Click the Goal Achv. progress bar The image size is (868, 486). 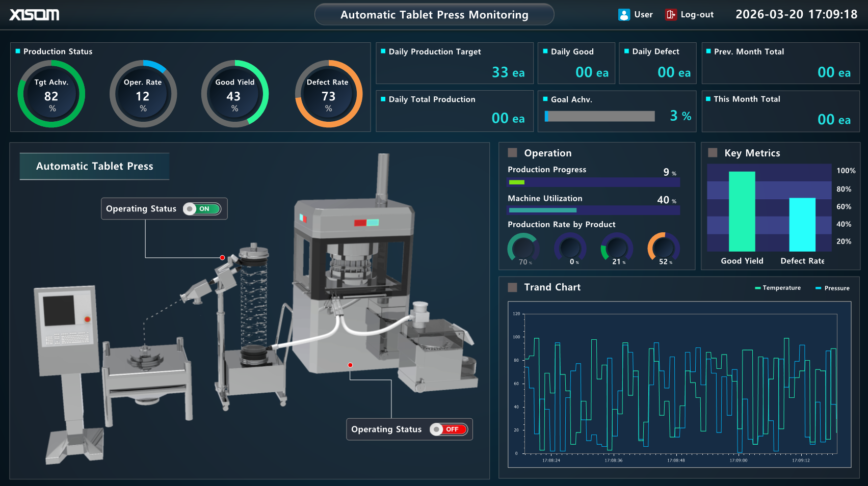[x=600, y=116]
